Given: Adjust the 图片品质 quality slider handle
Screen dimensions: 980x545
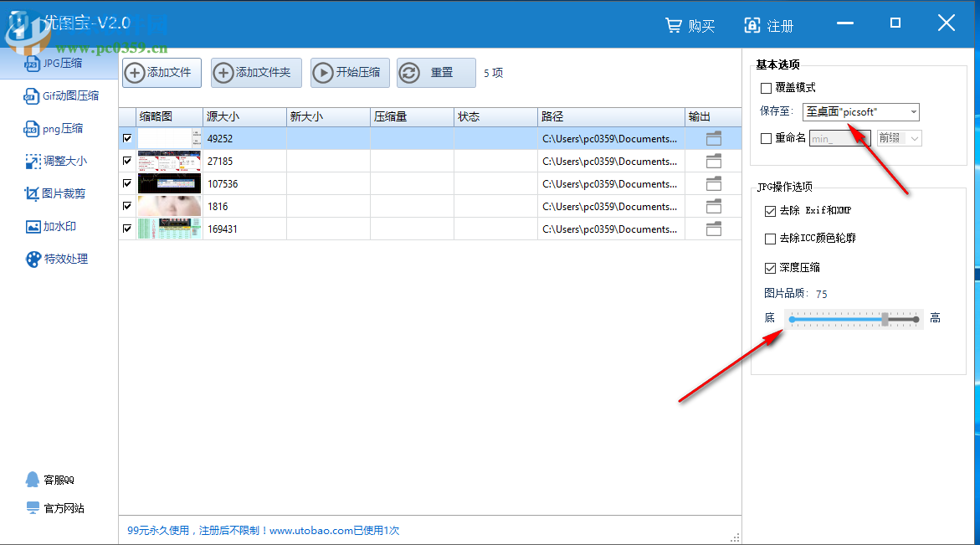Looking at the screenshot, I should coord(885,319).
